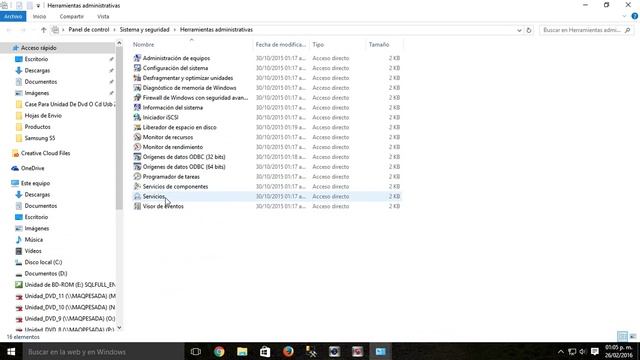Expand the address bar history dropdown

(519, 30)
